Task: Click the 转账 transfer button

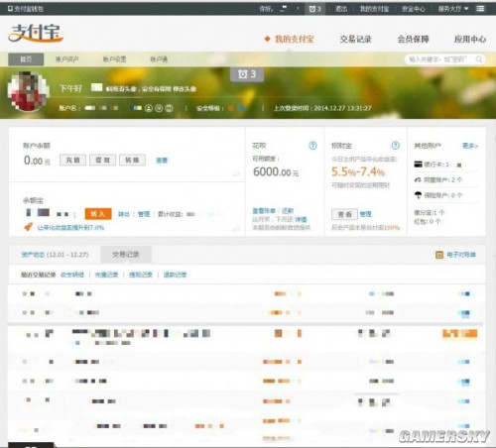Action: pyautogui.click(x=132, y=160)
